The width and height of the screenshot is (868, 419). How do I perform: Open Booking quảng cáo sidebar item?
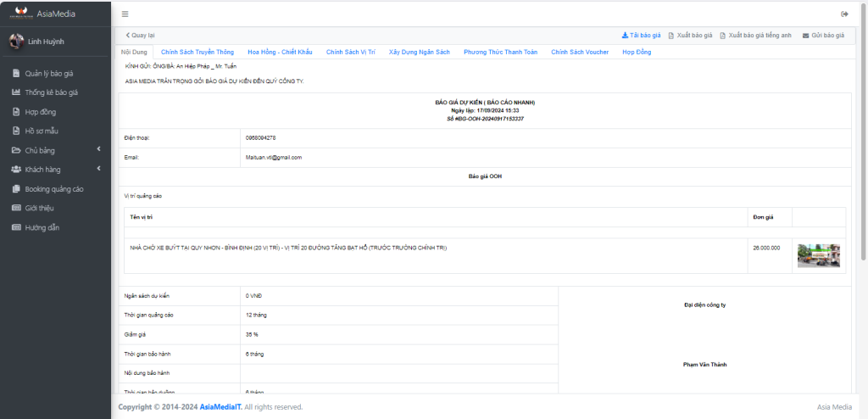(x=53, y=189)
